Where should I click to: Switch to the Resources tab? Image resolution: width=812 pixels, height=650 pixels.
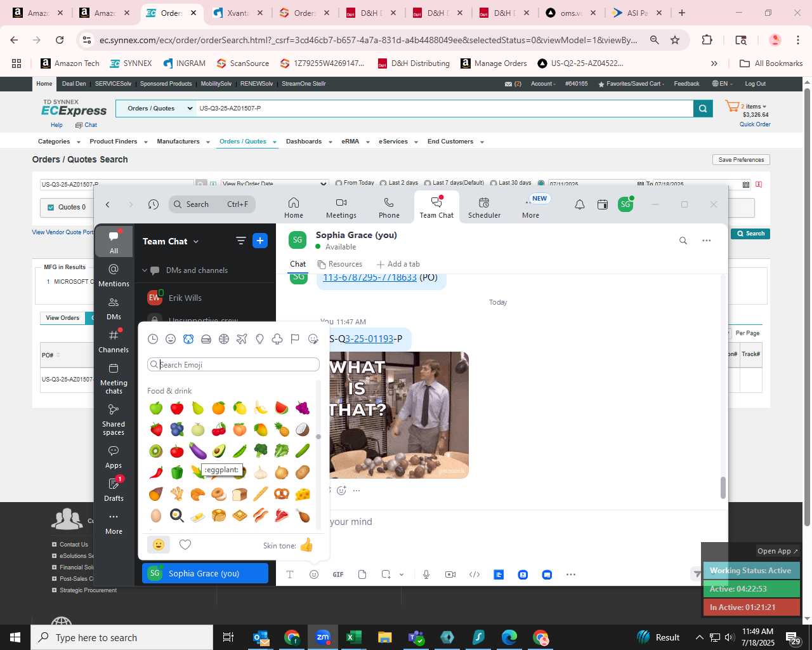tap(340, 264)
